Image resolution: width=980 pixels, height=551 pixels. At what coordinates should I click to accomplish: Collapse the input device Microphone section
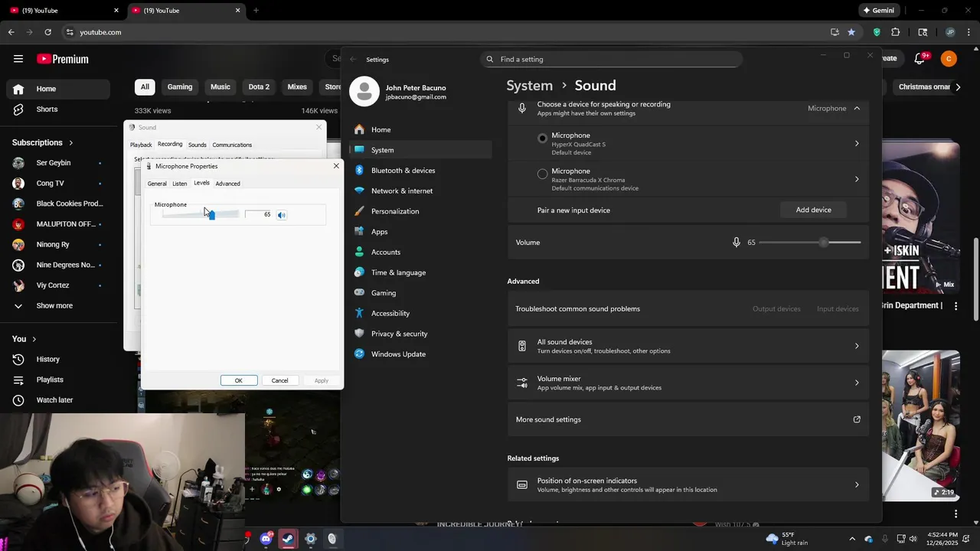(x=857, y=109)
